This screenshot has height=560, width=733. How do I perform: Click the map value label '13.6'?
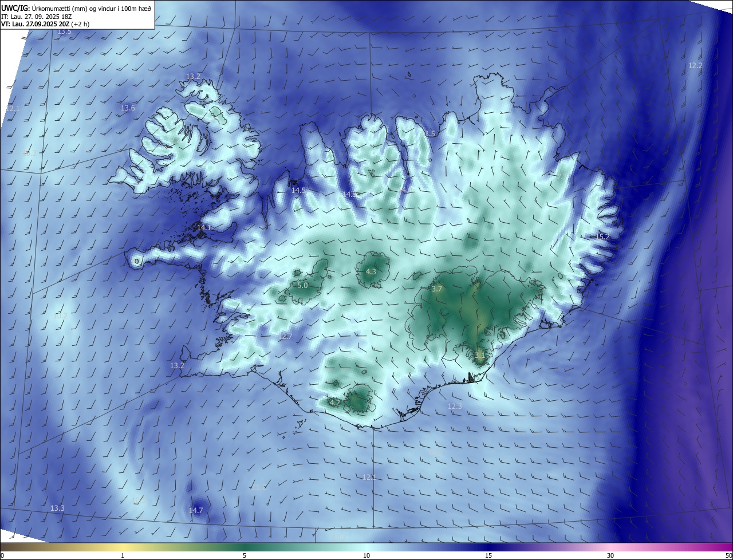tap(128, 108)
